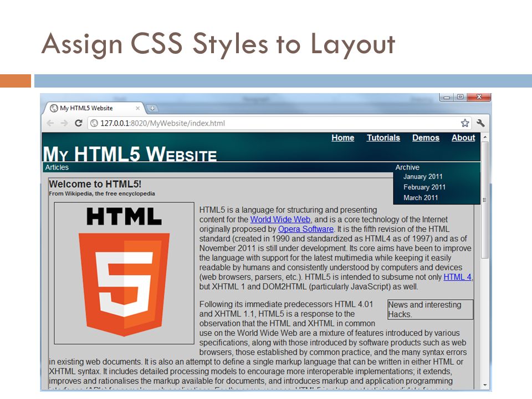Click the vertical scrollbar thumb
Viewport: 532px width, 399px height.
click(485, 200)
